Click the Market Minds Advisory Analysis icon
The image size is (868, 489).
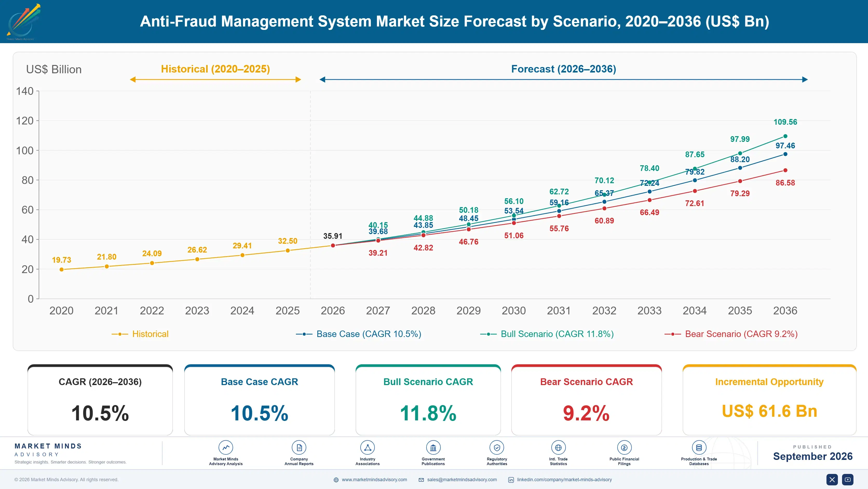226,447
